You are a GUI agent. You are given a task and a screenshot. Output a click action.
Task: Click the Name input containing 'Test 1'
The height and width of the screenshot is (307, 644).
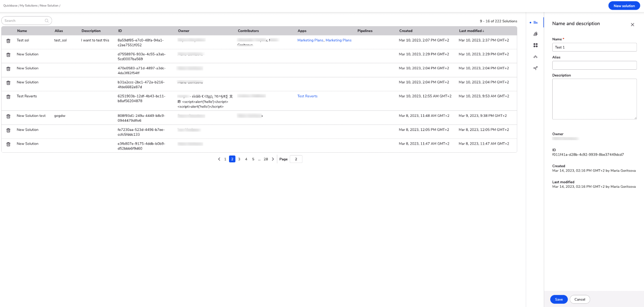(x=594, y=47)
